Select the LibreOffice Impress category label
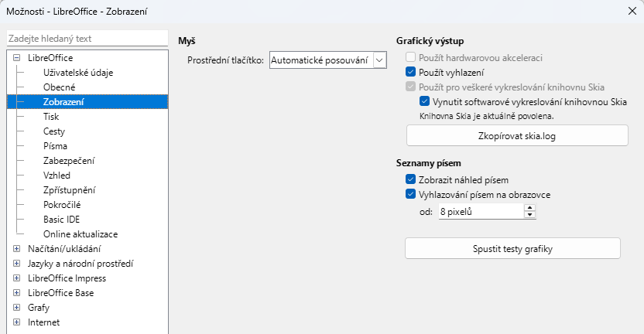Screen dimensions: 644x334 click(67, 278)
